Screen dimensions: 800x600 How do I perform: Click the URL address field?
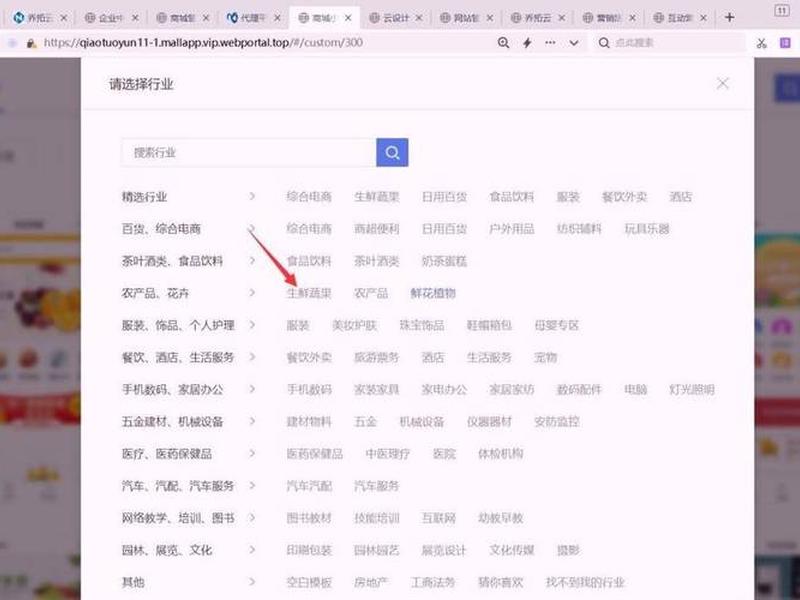pos(204,43)
